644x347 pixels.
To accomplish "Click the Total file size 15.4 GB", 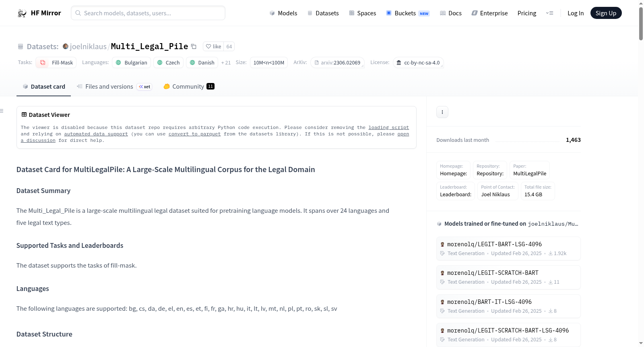I will coord(538,191).
